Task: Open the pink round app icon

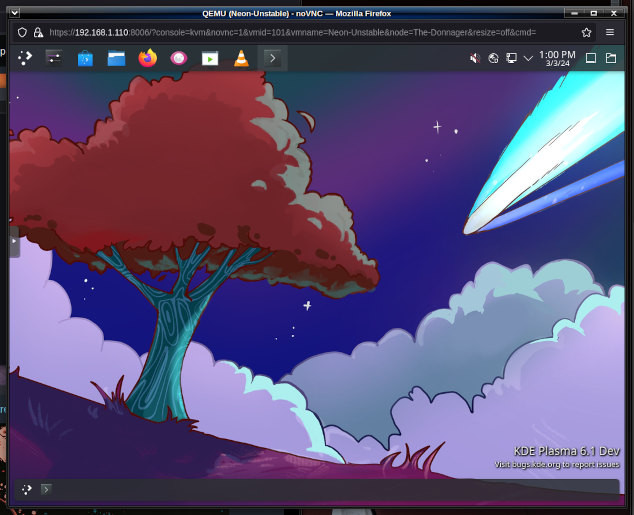Action: click(x=179, y=58)
